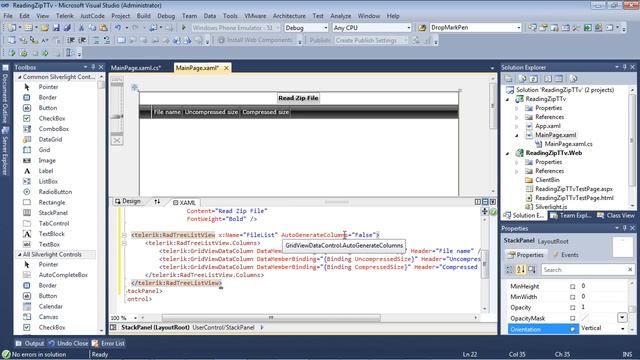
Task: Swap the Design and XAML panes
Action: [x=157, y=202]
